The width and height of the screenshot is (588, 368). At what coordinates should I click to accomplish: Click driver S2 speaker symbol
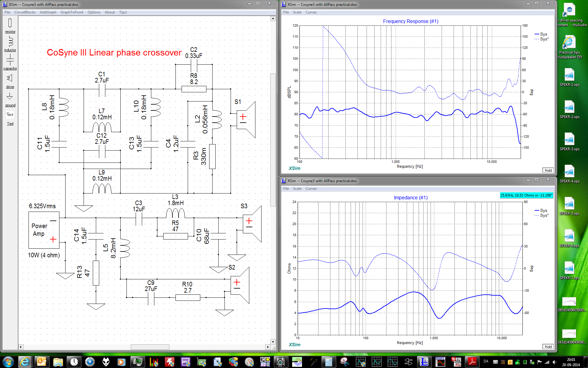coord(240,285)
